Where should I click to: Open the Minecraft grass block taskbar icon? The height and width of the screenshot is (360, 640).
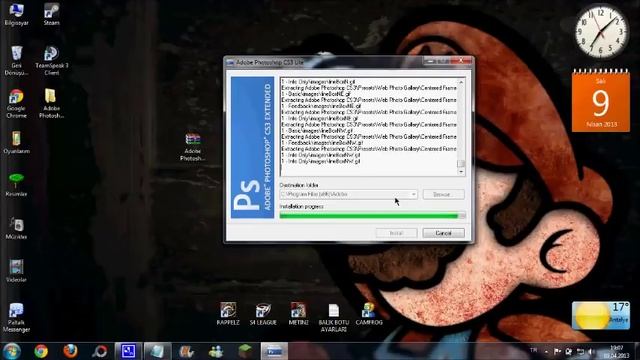(x=245, y=351)
